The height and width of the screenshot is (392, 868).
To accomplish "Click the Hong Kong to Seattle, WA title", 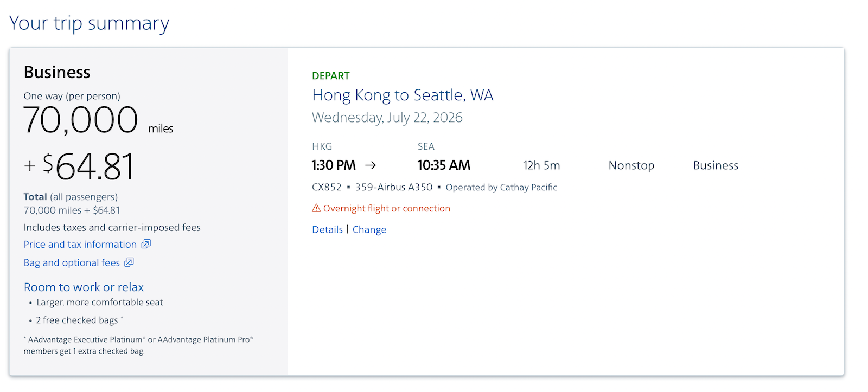I will 403,95.
